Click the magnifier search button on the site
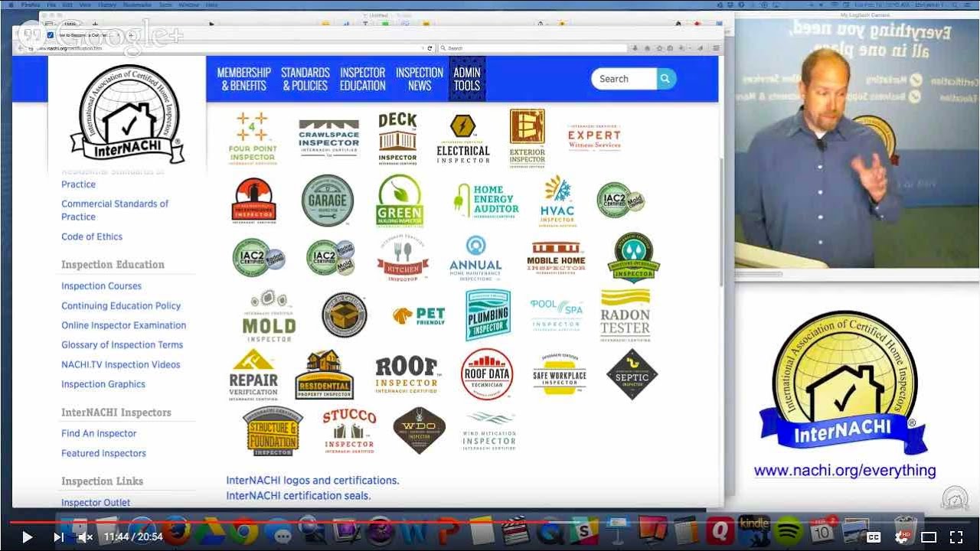The image size is (980, 551). [666, 79]
